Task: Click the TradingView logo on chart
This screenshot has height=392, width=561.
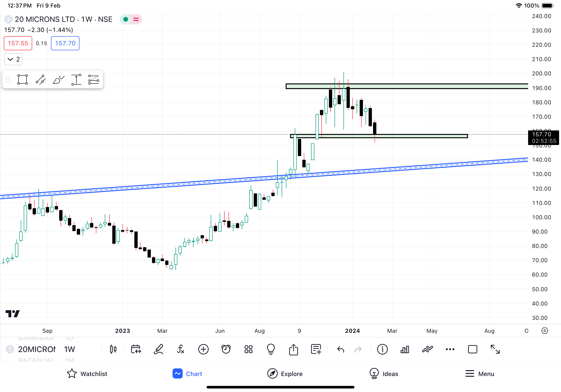Action: point(12,314)
